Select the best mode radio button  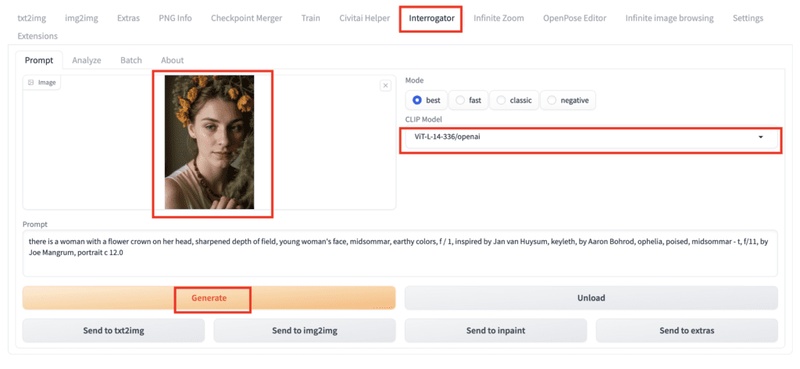(416, 101)
